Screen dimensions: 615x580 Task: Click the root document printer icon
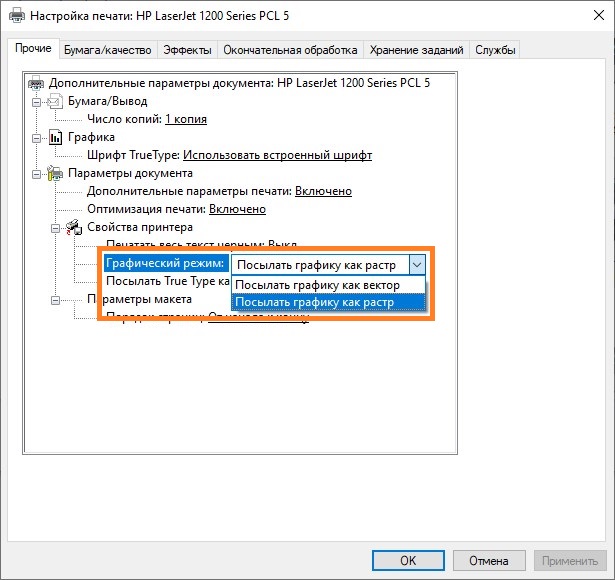coord(37,83)
